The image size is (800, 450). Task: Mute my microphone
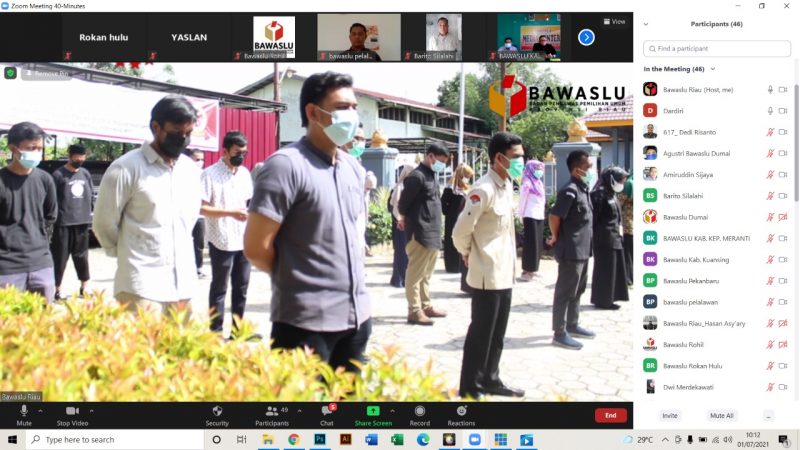(24, 411)
